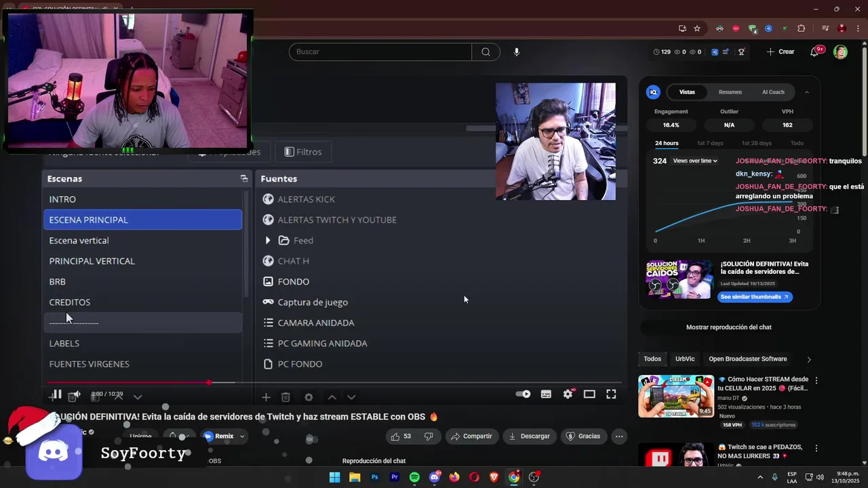Image resolution: width=868 pixels, height=488 pixels.
Task: Select Todos filter chip
Action: click(652, 359)
